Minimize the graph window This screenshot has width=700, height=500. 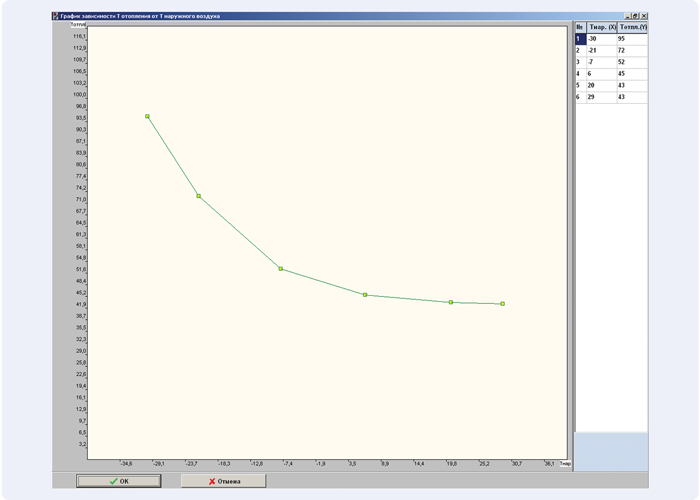[x=627, y=16]
